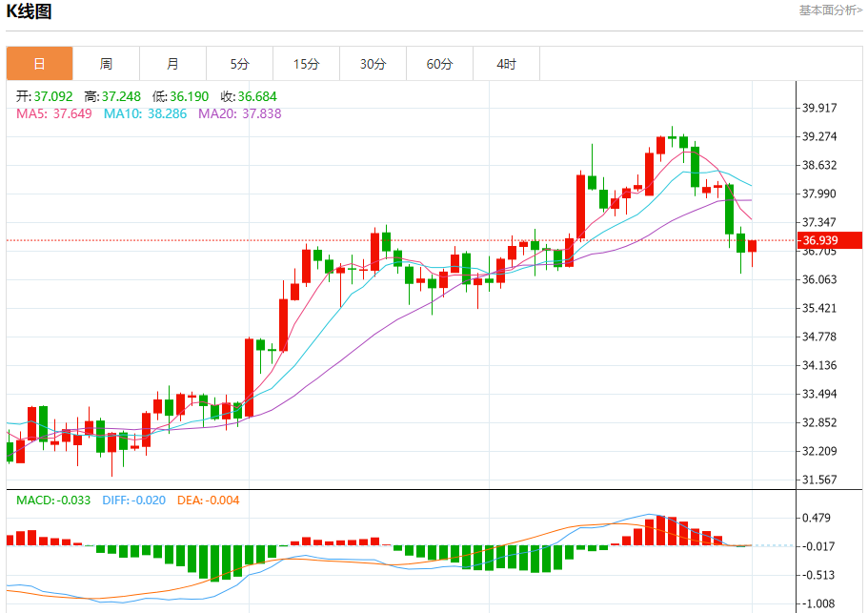The image size is (868, 613).
Task: Click the 0.479 MACD axis label
Action: point(817,518)
